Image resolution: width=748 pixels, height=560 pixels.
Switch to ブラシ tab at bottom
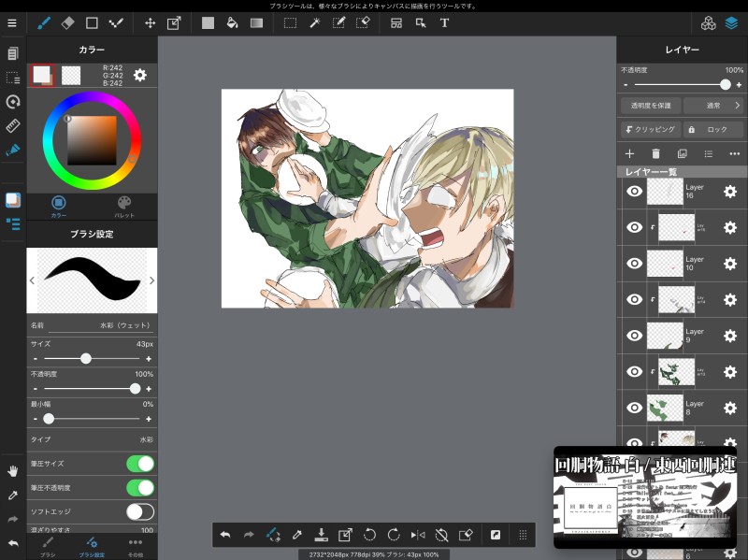click(48, 547)
